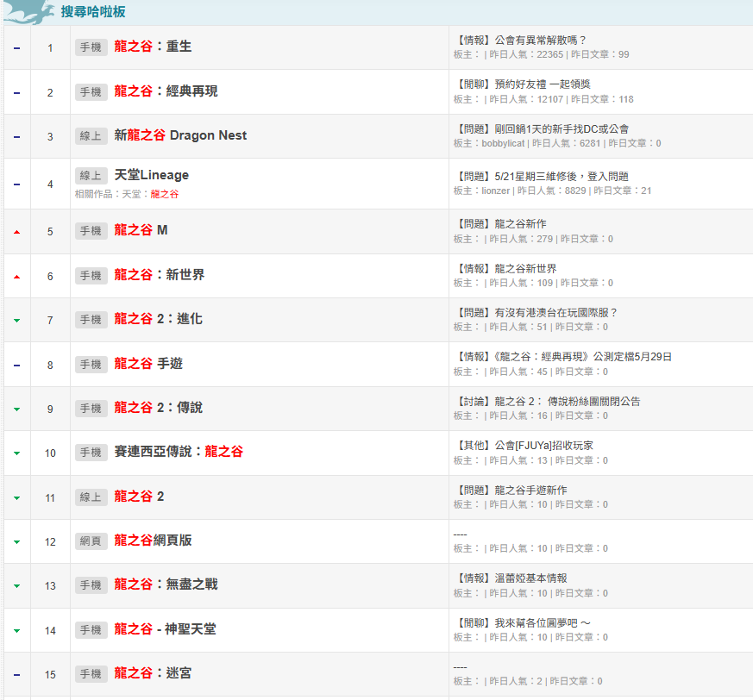Read the post 【問題】龍之谷手遊新作
The width and height of the screenshot is (753, 700).
pos(511,491)
